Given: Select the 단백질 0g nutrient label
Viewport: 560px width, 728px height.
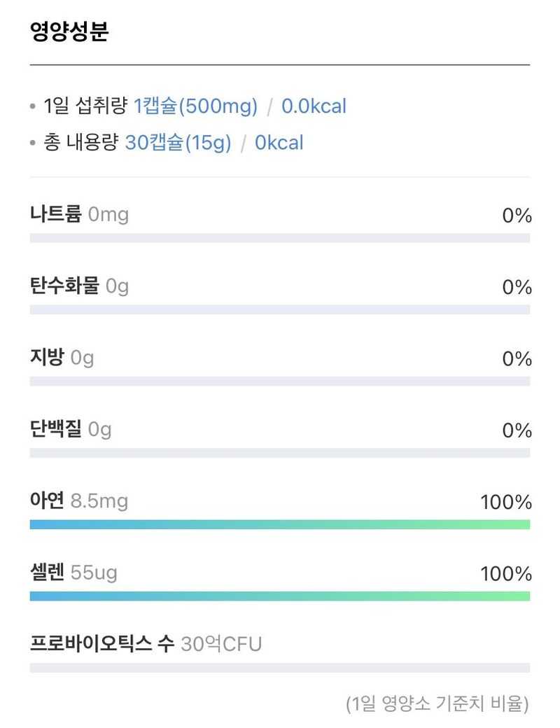Looking at the screenshot, I should (71, 429).
